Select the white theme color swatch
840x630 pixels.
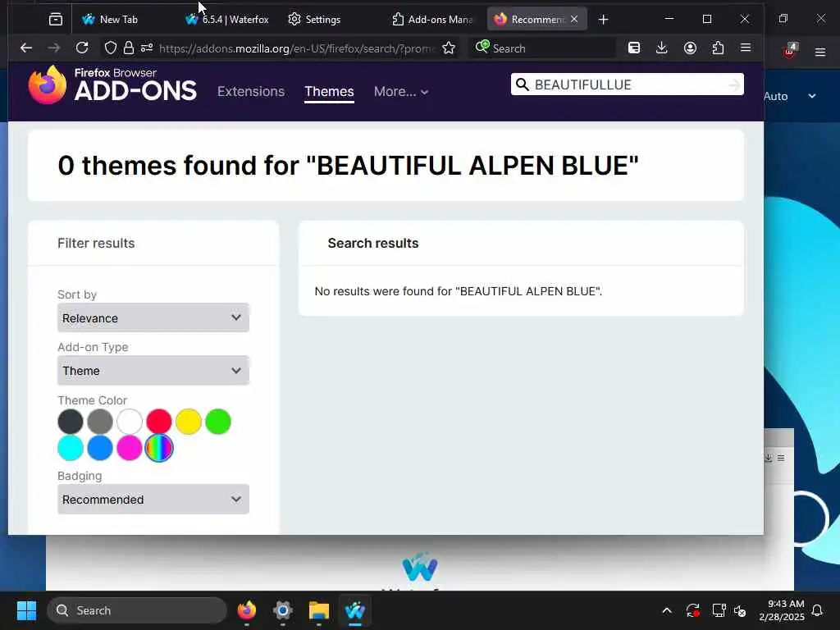(x=129, y=422)
